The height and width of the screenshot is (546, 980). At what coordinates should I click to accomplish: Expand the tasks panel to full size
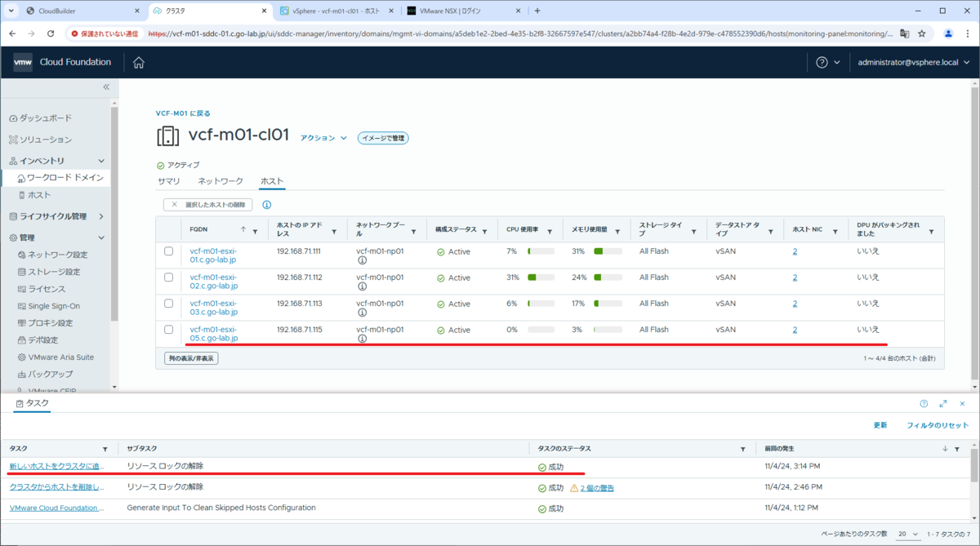pos(942,403)
